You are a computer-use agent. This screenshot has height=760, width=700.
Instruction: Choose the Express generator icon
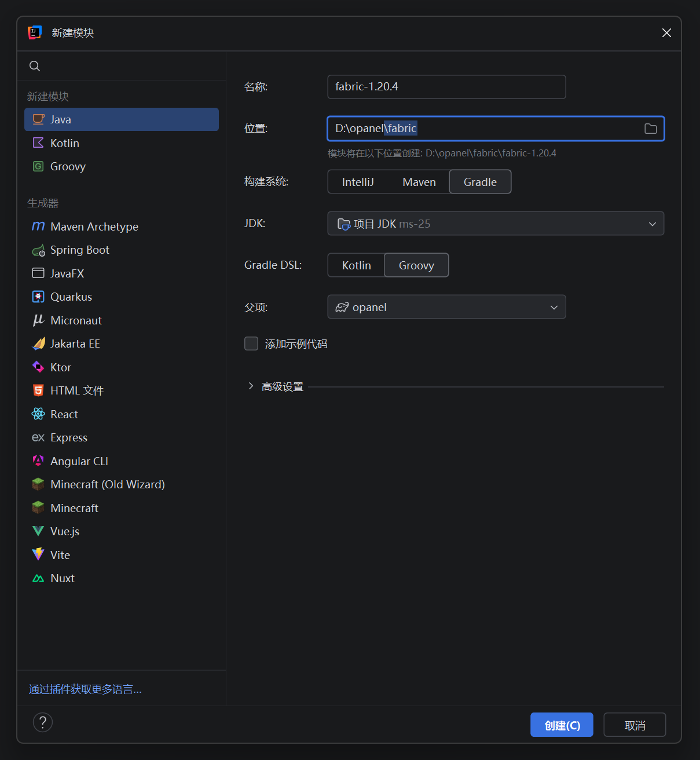pyautogui.click(x=38, y=437)
